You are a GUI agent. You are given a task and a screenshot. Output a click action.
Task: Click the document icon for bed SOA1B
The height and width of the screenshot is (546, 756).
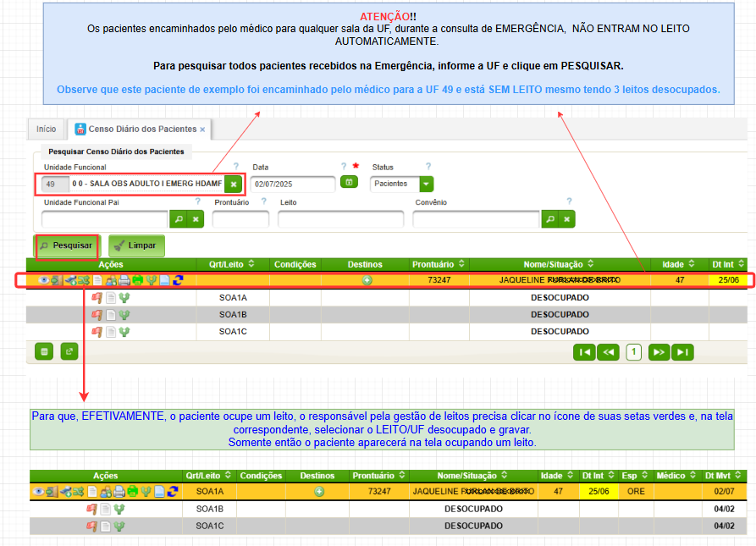click(x=110, y=314)
